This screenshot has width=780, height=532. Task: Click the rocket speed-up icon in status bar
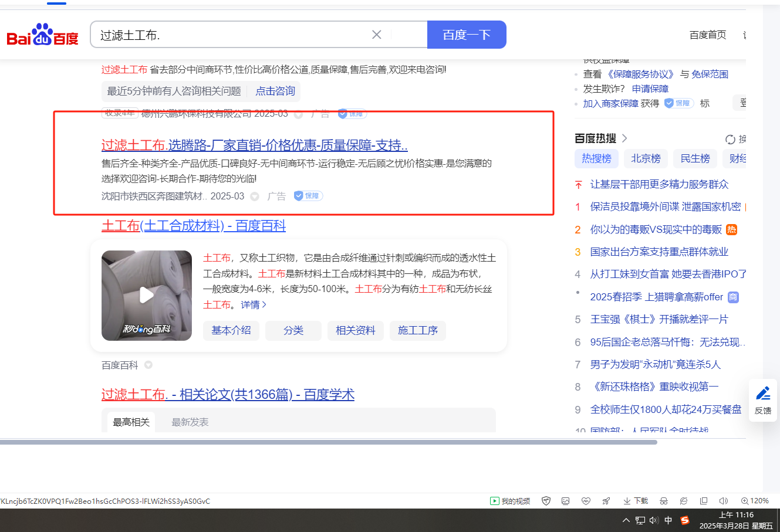point(606,501)
